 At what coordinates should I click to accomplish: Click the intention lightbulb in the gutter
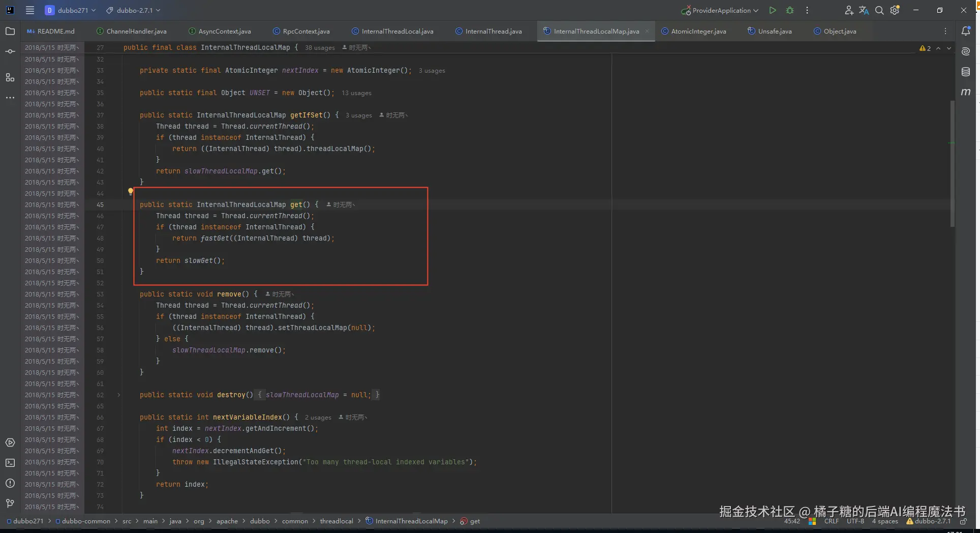coord(130,192)
